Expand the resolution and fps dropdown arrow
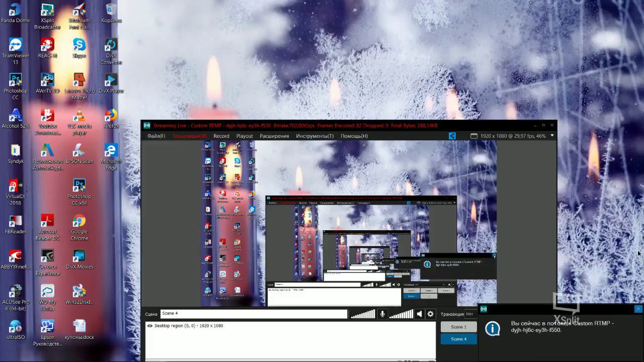This screenshot has height=362, width=644. pos(552,136)
